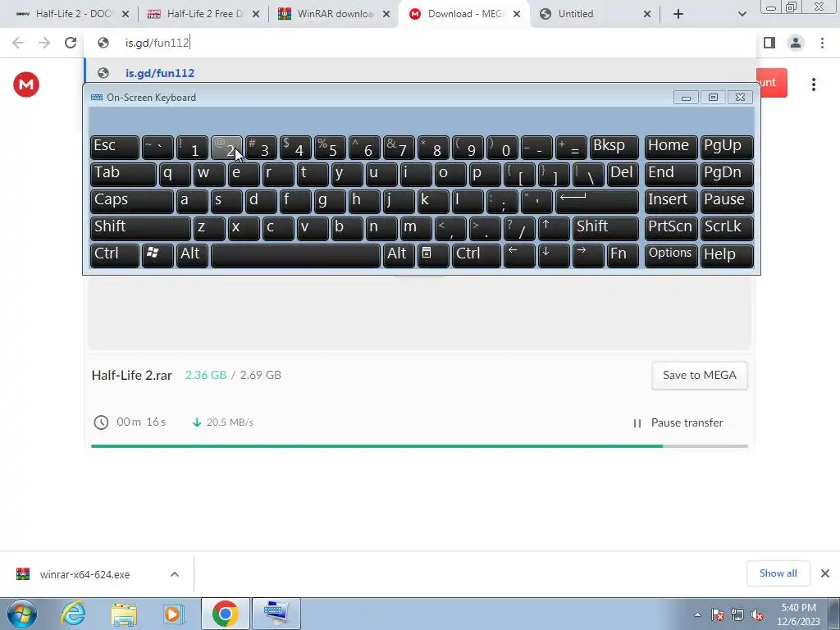Click in the address bar field

[421, 43]
